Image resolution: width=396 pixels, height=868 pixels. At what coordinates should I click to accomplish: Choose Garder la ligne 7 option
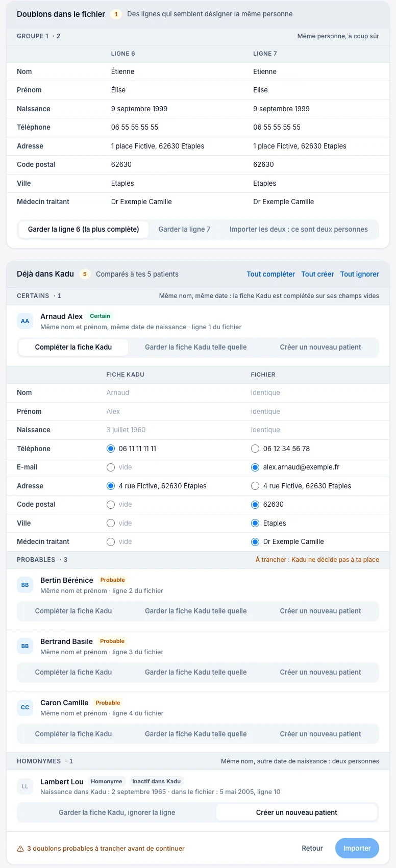coord(184,229)
